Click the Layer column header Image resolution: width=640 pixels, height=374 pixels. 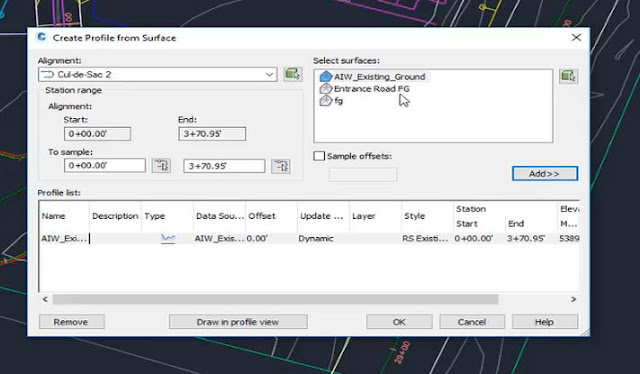375,216
